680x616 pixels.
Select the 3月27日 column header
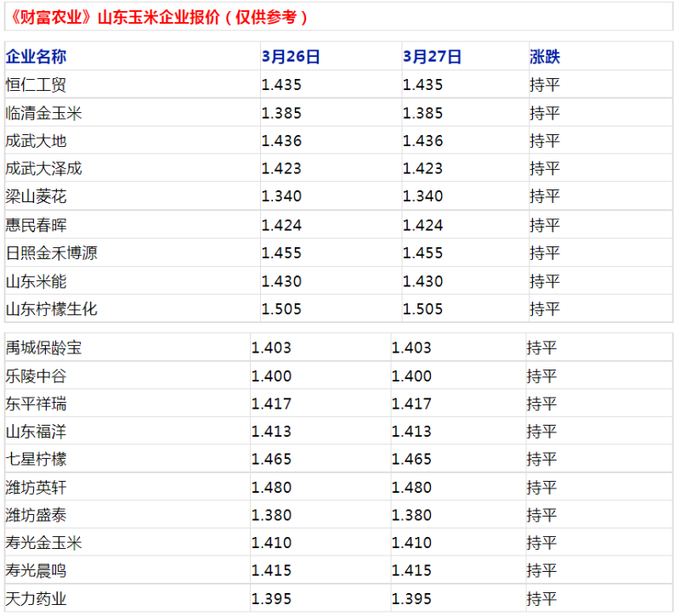(432, 56)
